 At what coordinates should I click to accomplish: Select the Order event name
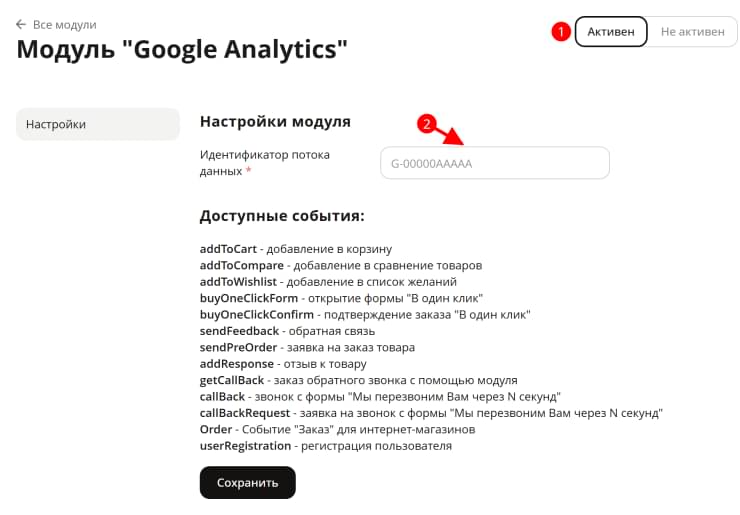tap(216, 429)
